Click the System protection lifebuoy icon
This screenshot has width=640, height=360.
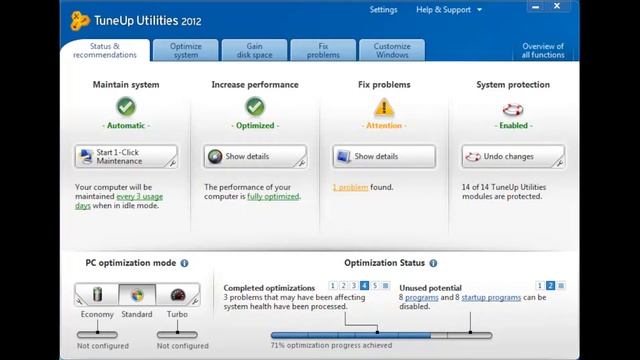[513, 109]
